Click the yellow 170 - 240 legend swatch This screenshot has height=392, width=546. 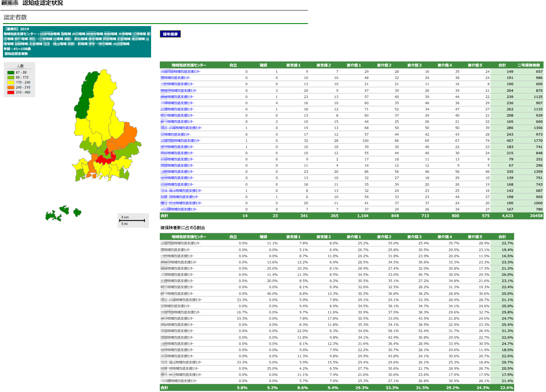(x=11, y=82)
